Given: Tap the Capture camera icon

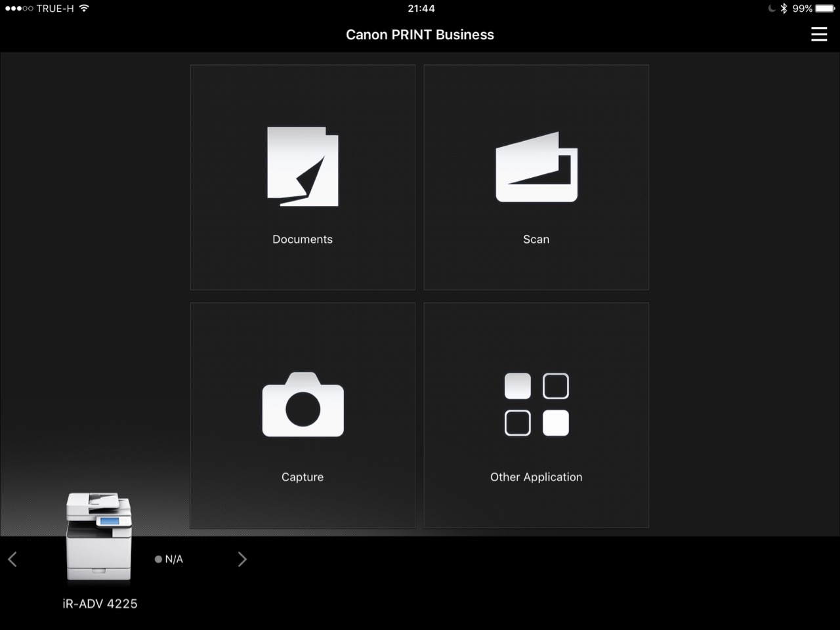Looking at the screenshot, I should pos(303,404).
